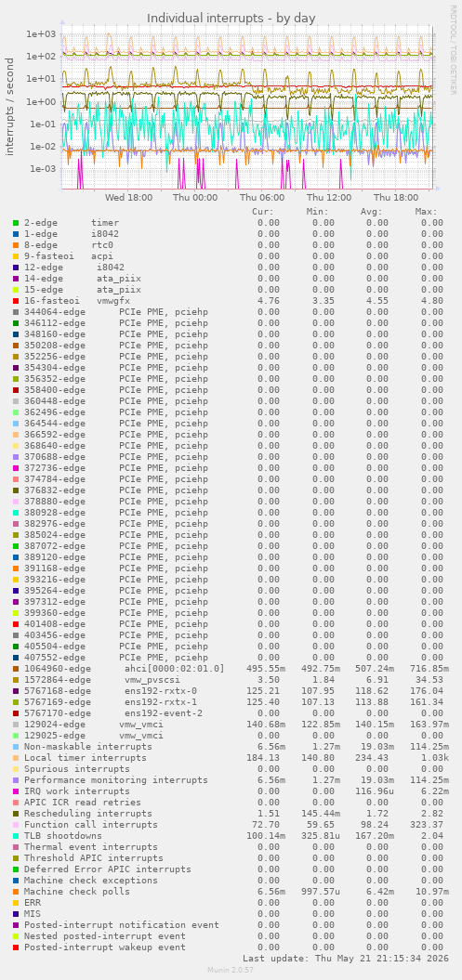Click the Local timer interrupts color swatch
Image resolution: width=462 pixels, height=980 pixels.
16,757
